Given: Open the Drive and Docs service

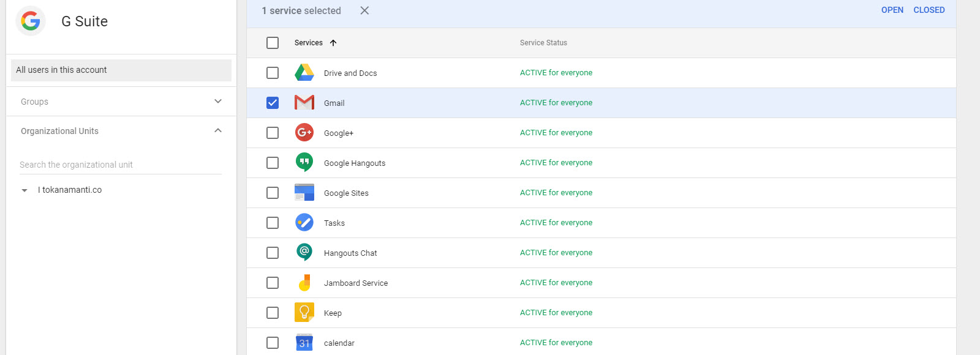Looking at the screenshot, I should (x=350, y=73).
